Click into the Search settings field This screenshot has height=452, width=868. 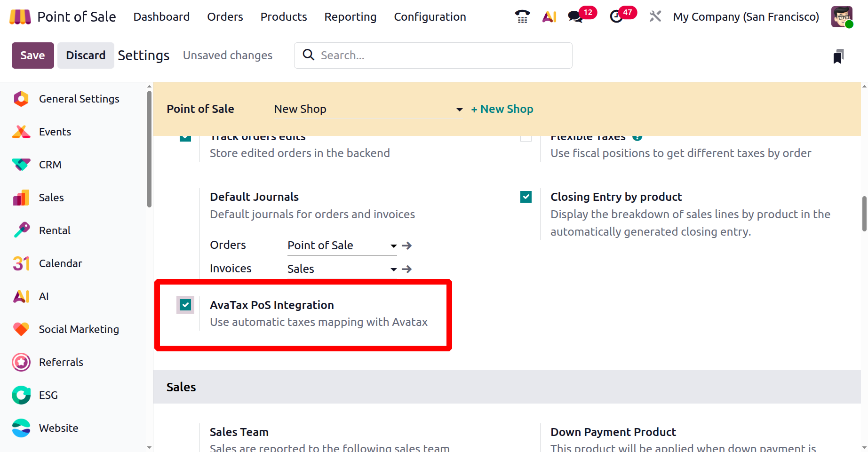pyautogui.click(x=442, y=56)
